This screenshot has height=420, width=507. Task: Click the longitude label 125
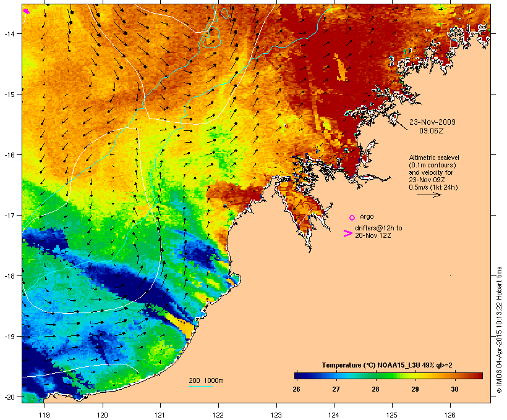[392, 415]
